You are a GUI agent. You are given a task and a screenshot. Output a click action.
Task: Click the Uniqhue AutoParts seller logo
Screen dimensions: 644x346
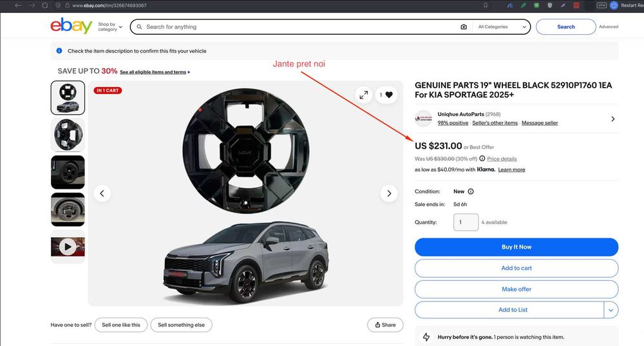click(424, 119)
